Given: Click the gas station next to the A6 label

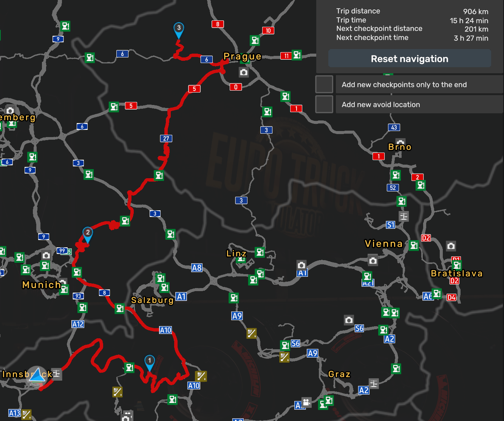Looking at the screenshot, I should (437, 293).
